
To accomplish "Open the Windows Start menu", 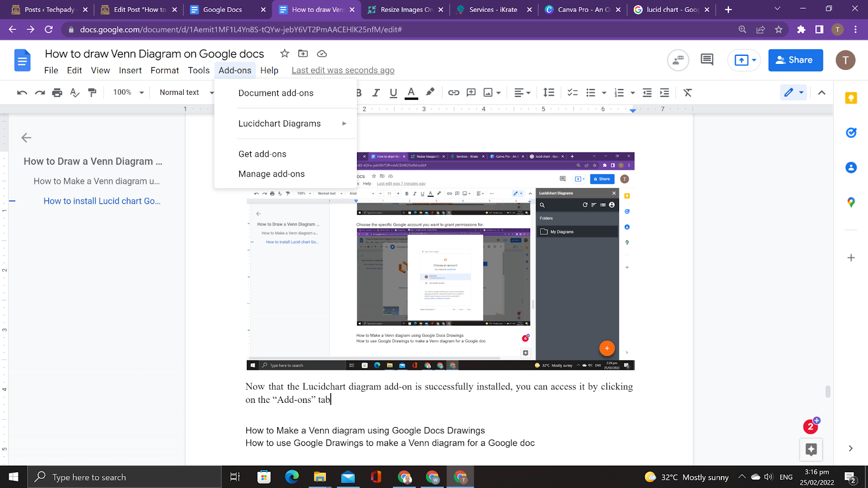I will (14, 477).
